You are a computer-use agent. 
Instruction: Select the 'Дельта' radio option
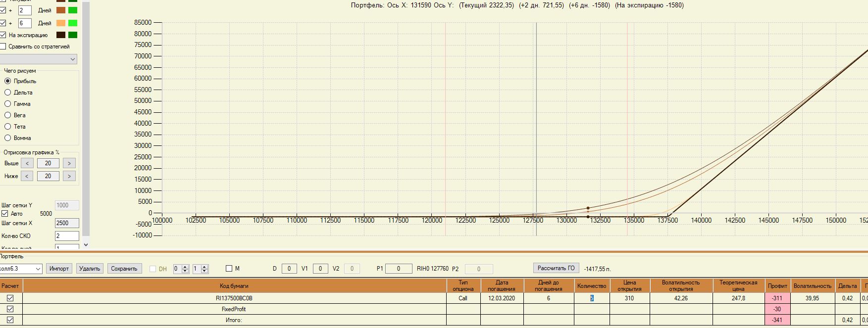click(7, 93)
